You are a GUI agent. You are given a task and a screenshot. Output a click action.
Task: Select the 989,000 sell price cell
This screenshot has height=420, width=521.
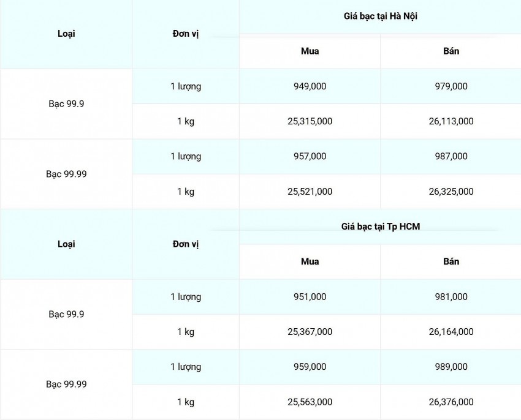(451, 367)
